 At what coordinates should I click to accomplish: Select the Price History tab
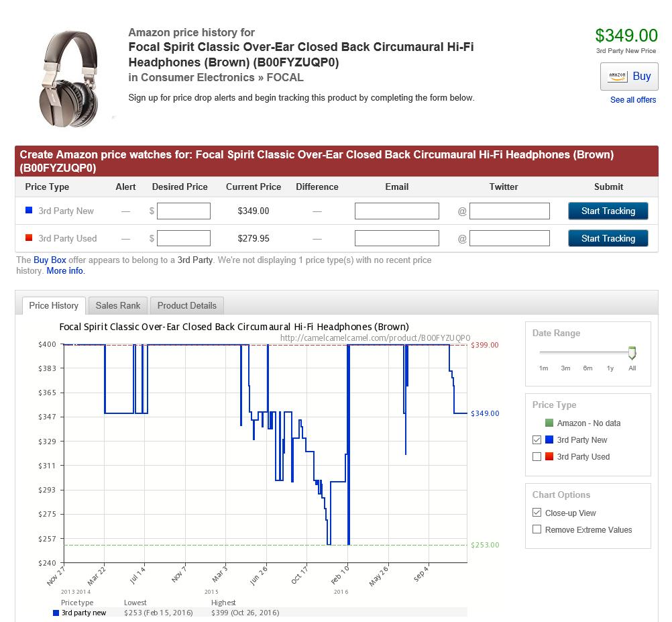coord(54,305)
